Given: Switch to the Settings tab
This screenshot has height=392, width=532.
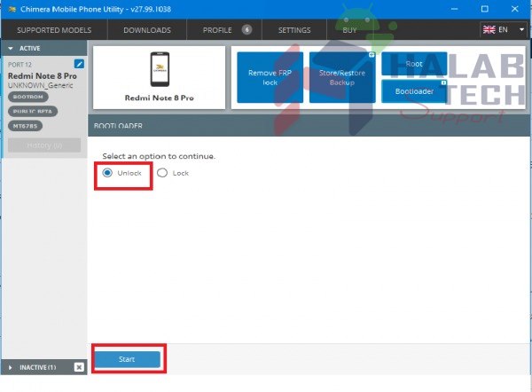Looking at the screenshot, I should coord(294,30).
